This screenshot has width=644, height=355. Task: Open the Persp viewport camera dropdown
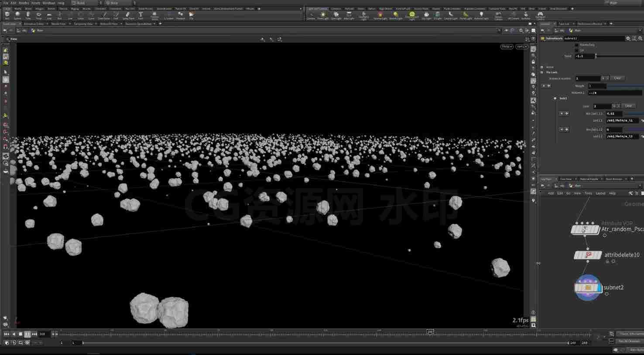pos(507,46)
